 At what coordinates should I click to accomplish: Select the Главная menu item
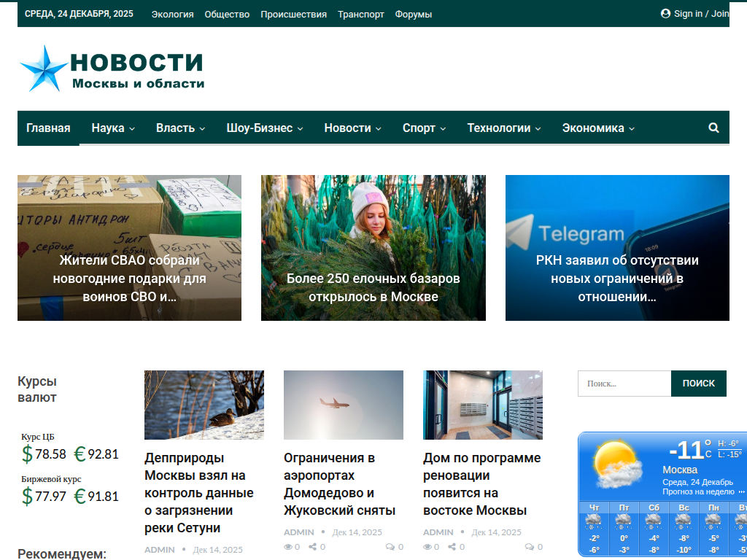pyautogui.click(x=47, y=127)
